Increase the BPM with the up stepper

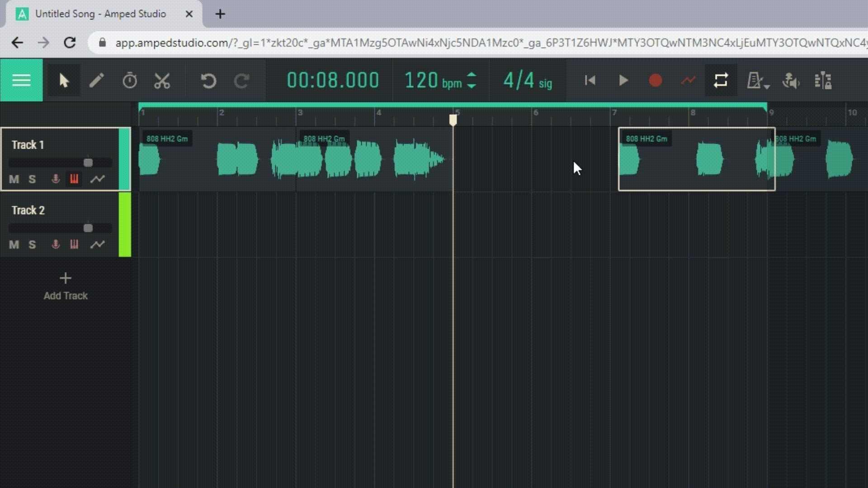(x=472, y=76)
